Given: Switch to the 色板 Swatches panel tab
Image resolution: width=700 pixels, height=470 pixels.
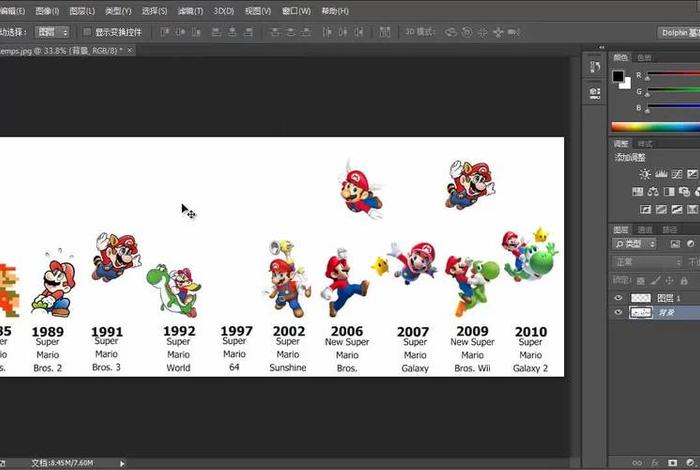Looking at the screenshot, I should click(x=644, y=58).
